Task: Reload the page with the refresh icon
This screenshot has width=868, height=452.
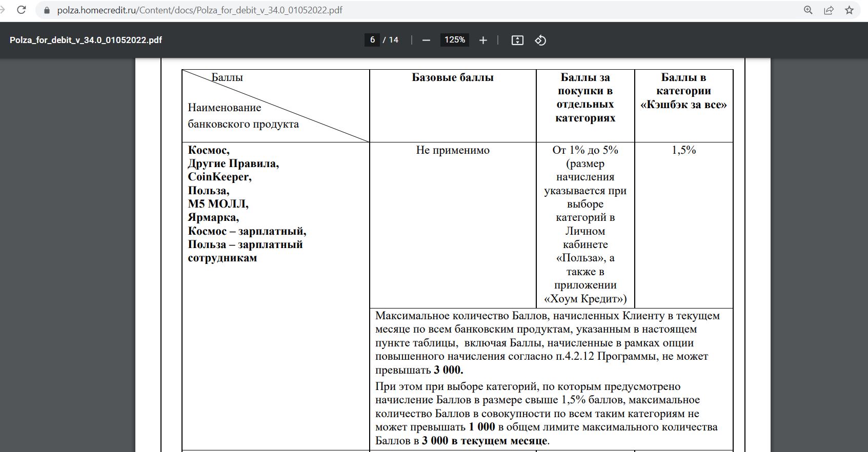Action: [22, 10]
